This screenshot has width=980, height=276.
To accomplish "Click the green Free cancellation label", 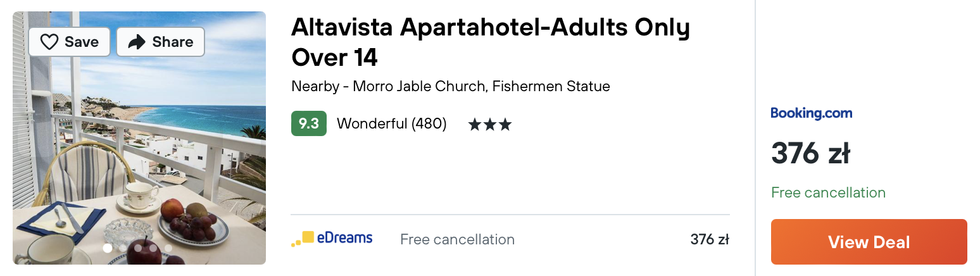I will point(828,192).
